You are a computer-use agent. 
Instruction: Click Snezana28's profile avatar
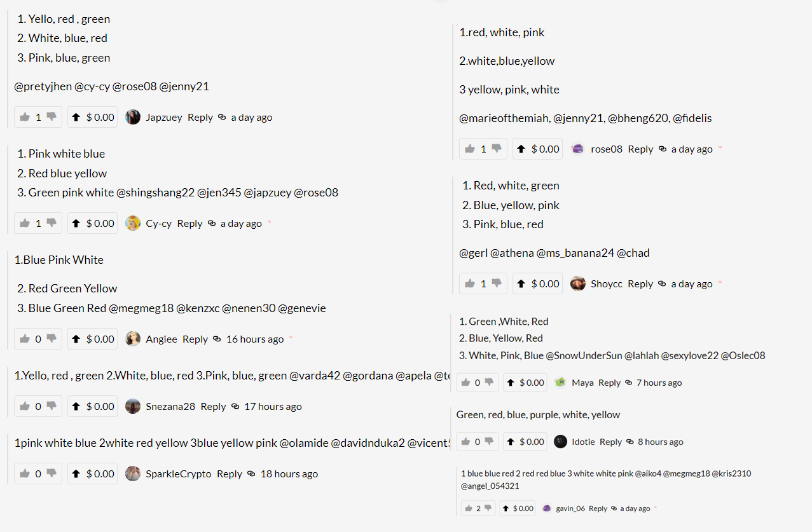point(133,406)
